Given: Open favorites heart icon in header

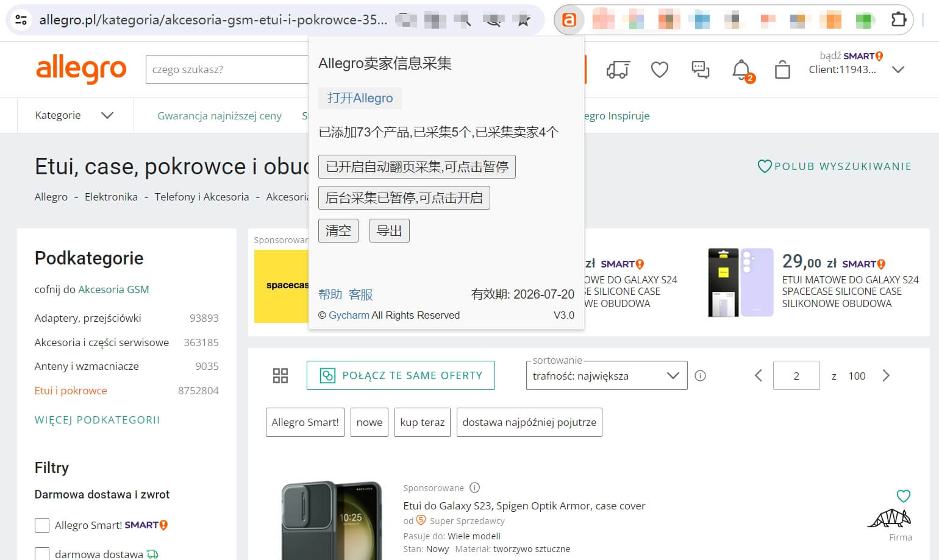Looking at the screenshot, I should click(660, 70).
